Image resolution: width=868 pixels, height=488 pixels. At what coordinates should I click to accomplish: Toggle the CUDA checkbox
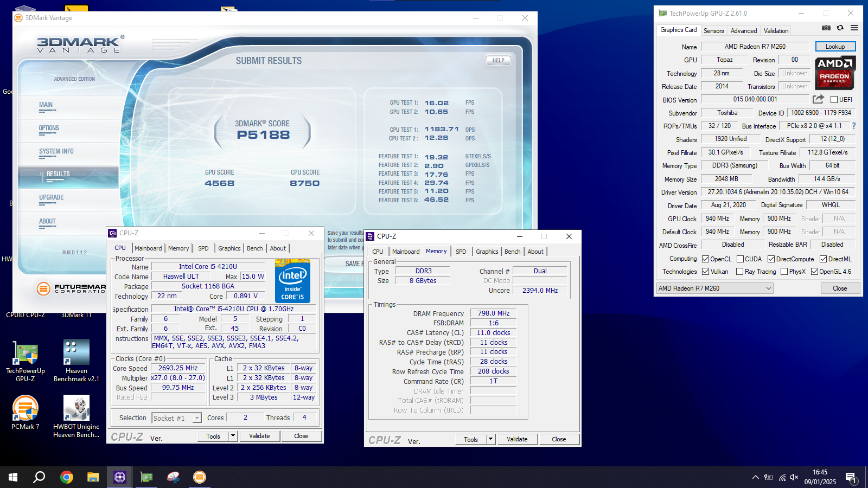point(740,259)
